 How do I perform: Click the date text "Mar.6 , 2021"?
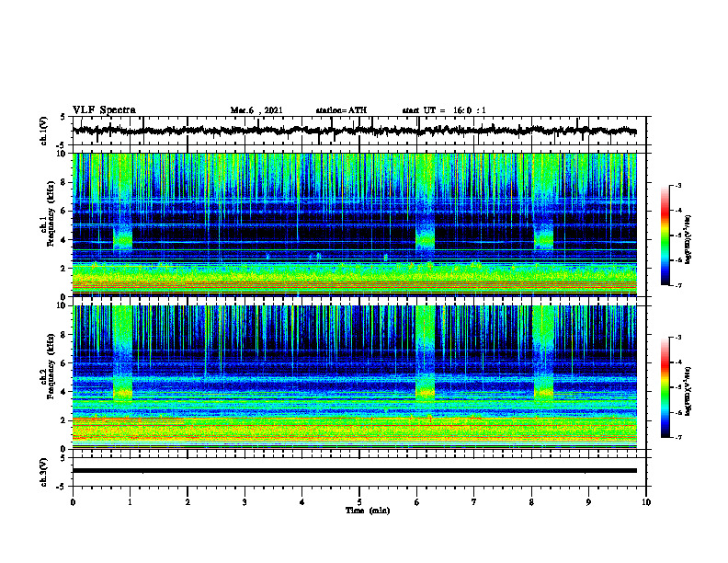point(256,110)
